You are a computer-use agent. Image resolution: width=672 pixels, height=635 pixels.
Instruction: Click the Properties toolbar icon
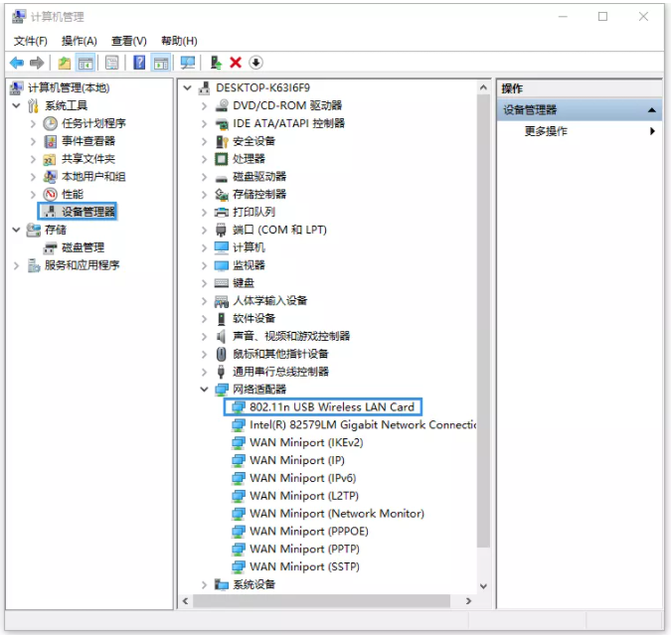[x=112, y=63]
